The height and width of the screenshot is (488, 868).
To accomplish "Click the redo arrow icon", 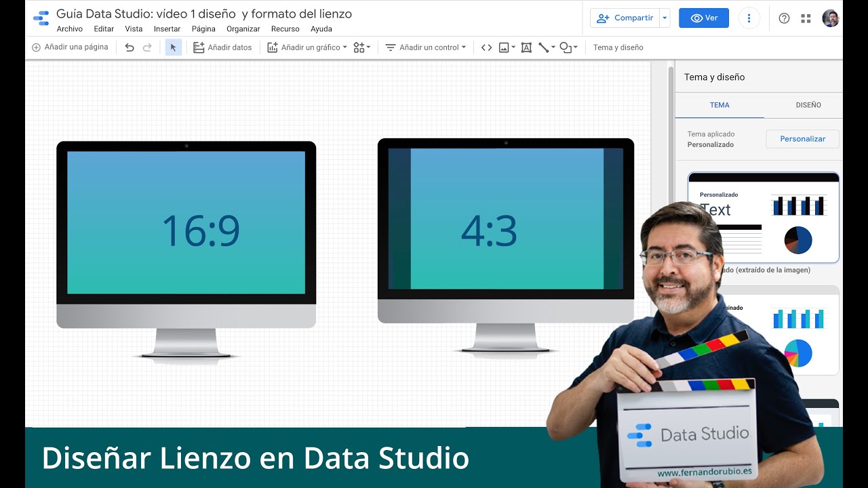I will click(x=147, y=47).
